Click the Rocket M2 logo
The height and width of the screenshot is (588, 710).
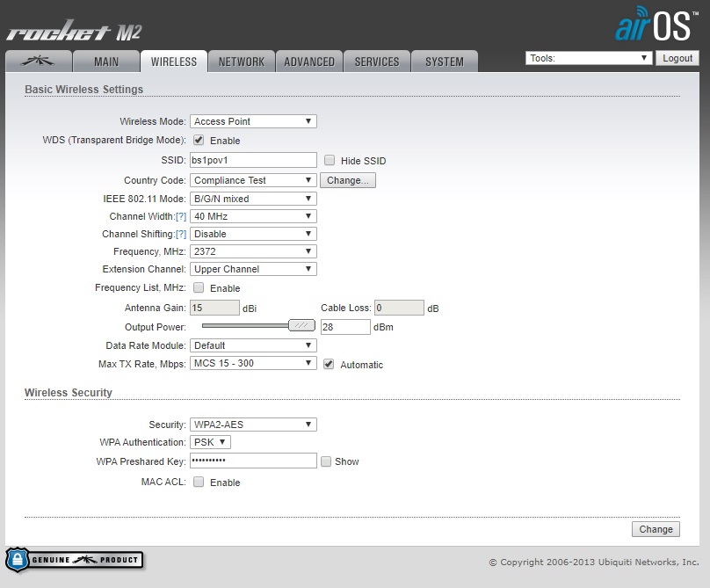click(x=74, y=33)
